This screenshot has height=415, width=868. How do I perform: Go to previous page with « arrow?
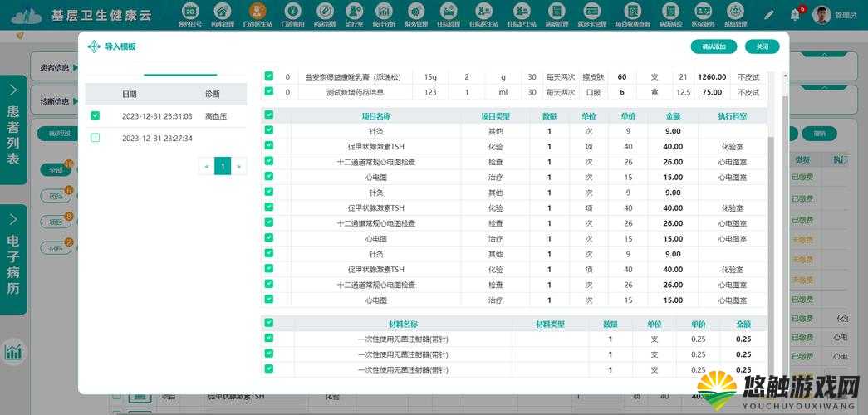[x=207, y=166]
